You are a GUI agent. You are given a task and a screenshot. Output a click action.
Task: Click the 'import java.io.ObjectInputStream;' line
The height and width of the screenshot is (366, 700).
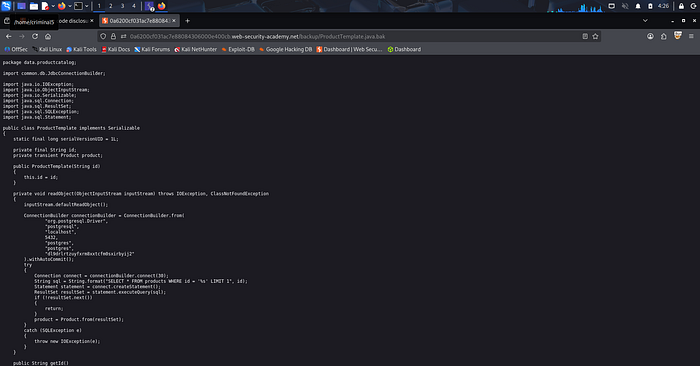coord(46,90)
